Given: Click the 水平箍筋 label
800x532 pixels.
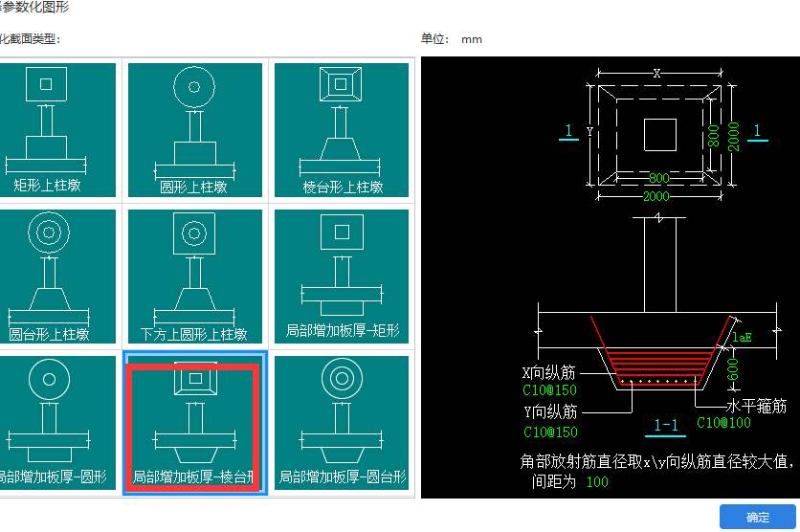Looking at the screenshot, I should tap(757, 406).
